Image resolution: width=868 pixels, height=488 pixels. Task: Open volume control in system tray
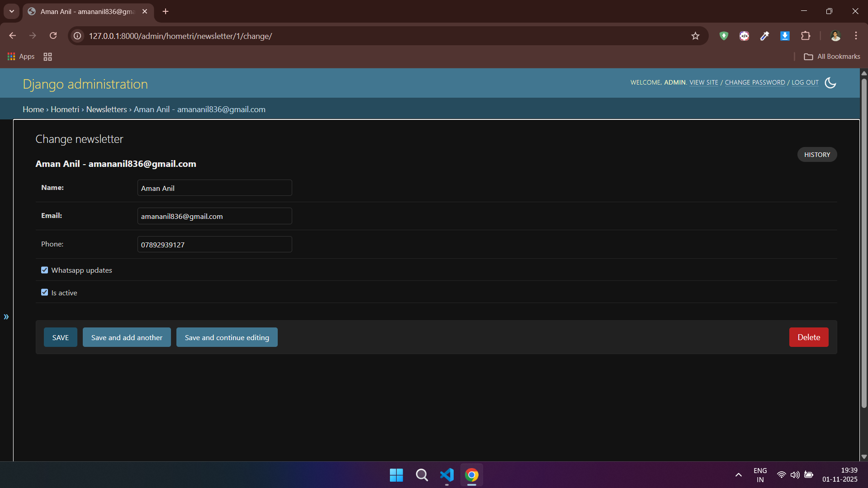(x=795, y=475)
